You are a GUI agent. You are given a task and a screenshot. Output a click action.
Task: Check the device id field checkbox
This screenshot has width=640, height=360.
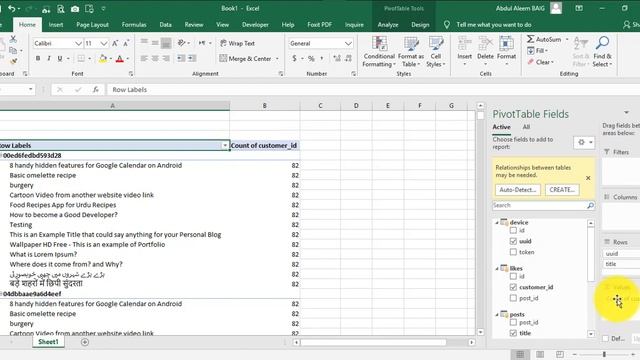(513, 230)
